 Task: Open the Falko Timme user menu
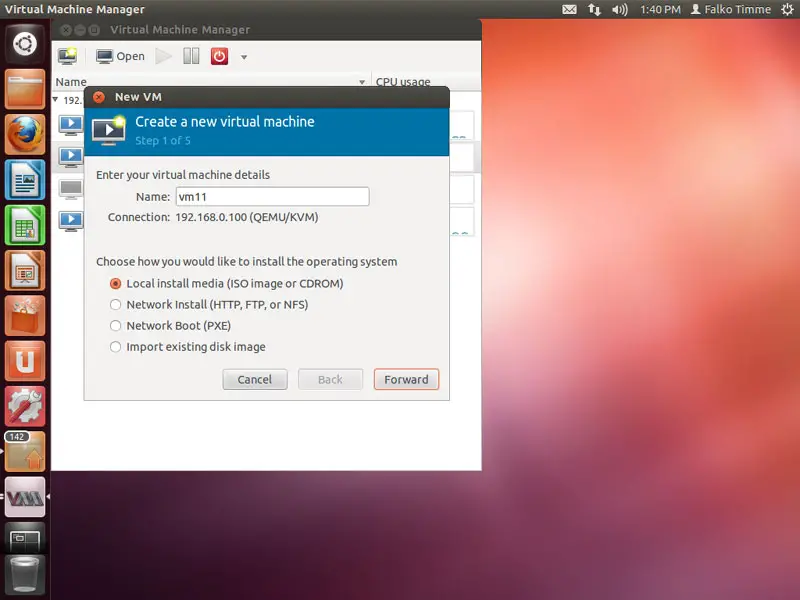click(x=731, y=9)
